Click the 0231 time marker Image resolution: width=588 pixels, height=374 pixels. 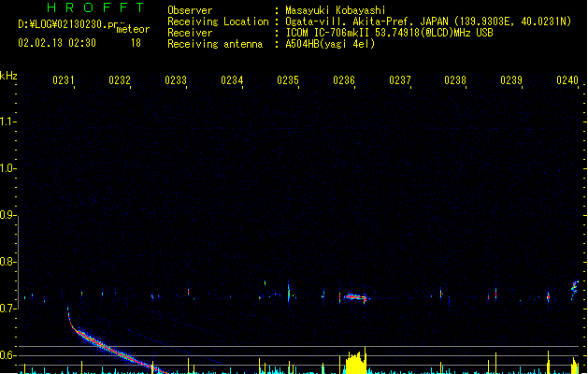coord(64,80)
